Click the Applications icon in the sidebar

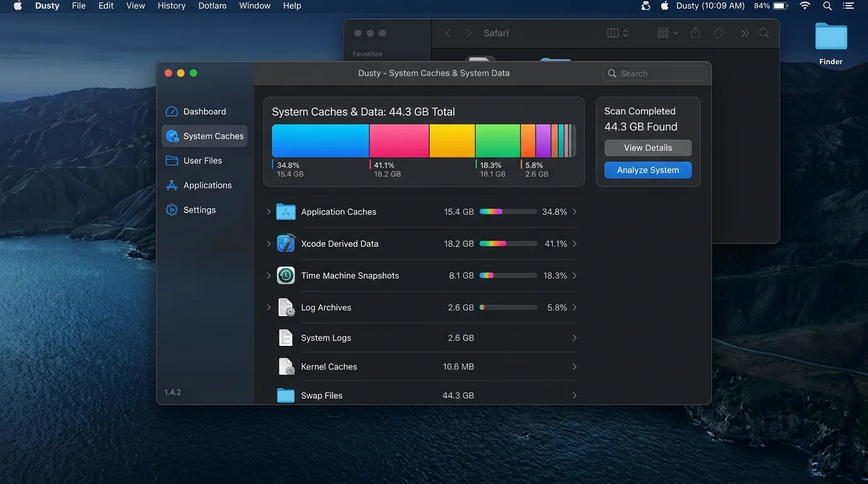pos(172,185)
